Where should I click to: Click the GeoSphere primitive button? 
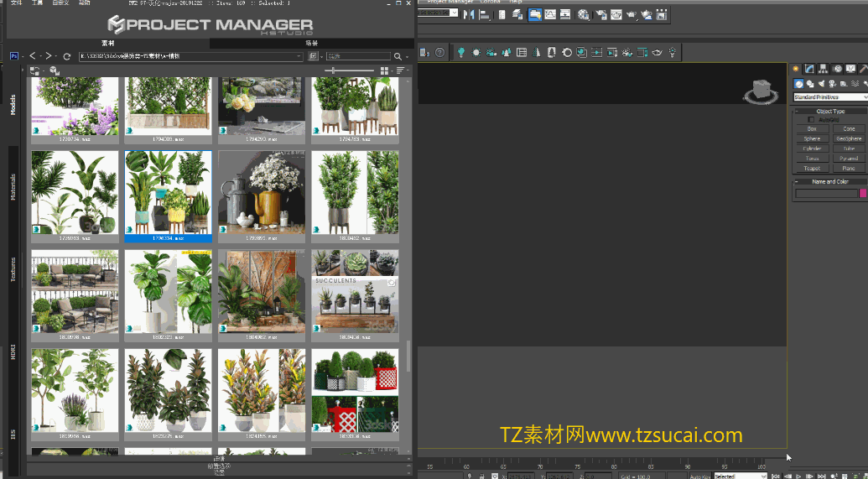click(x=849, y=139)
